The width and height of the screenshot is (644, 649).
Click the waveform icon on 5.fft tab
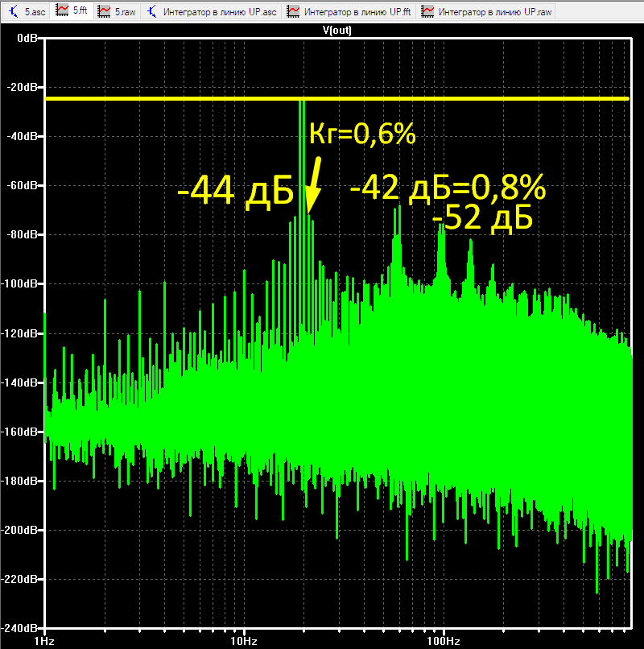click(x=62, y=10)
